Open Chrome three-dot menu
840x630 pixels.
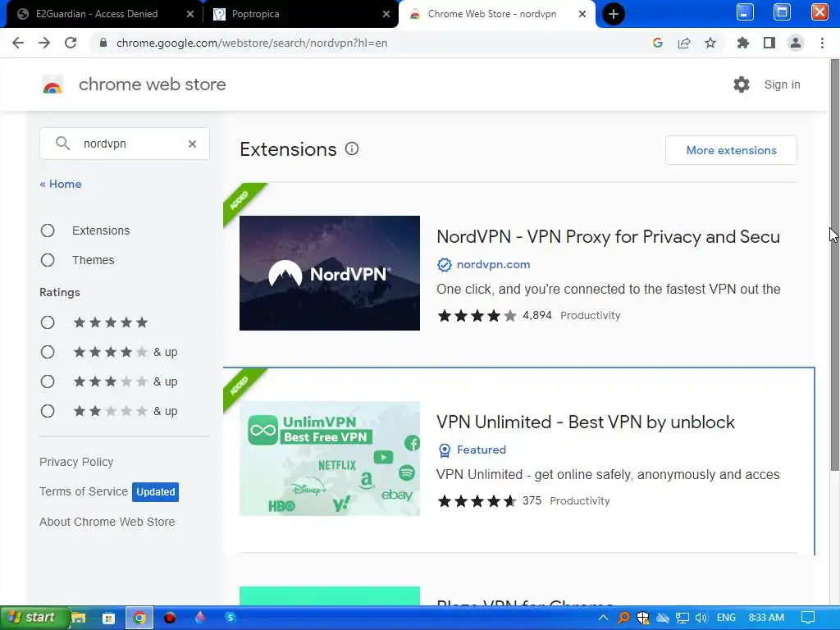822,43
